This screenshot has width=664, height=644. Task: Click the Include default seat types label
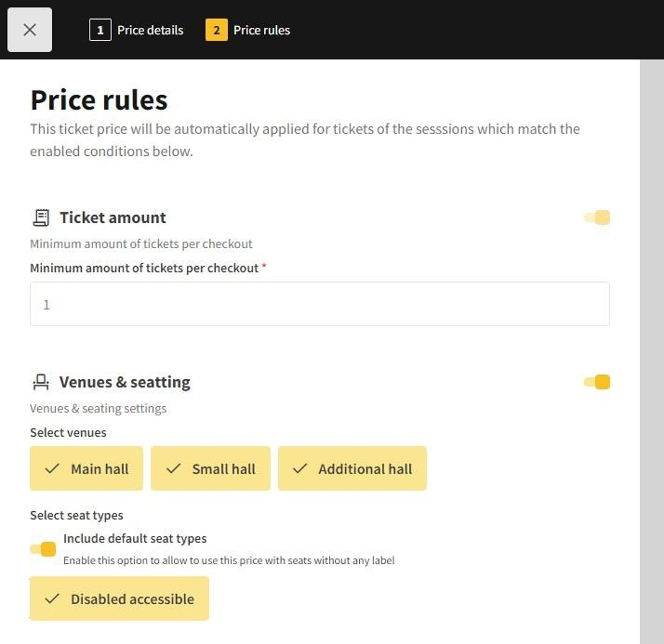tap(135, 539)
